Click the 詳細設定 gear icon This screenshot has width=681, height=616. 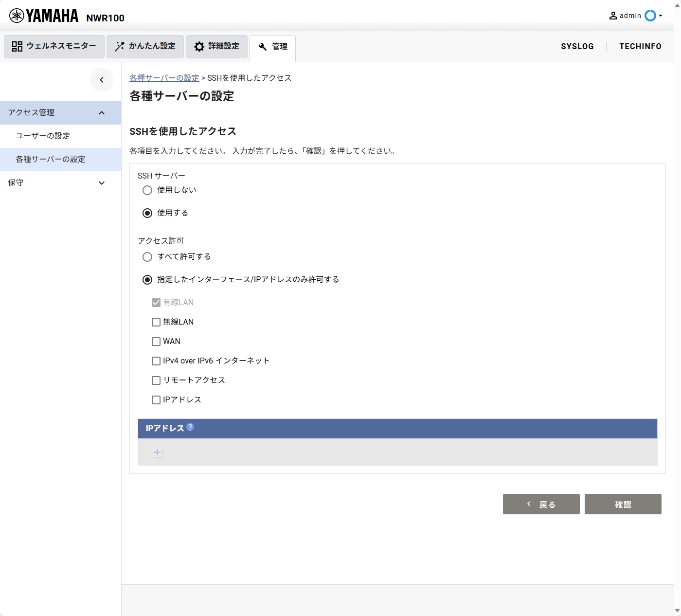199,46
